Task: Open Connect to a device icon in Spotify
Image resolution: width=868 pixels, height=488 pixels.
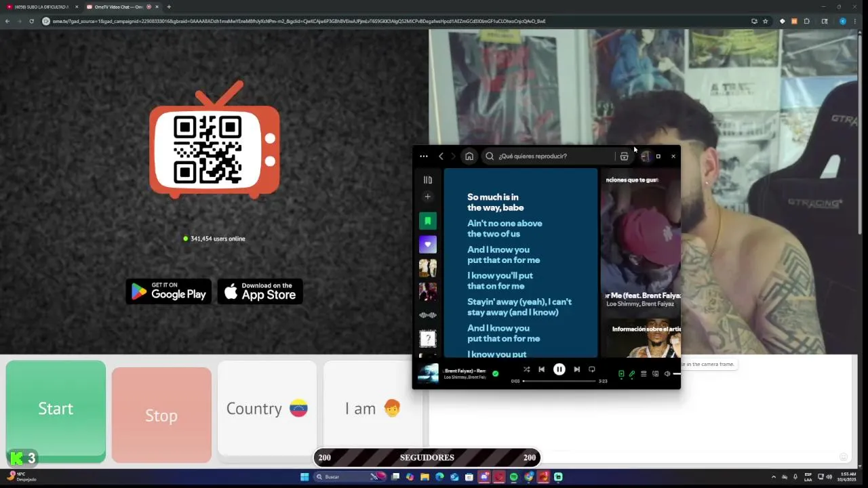Action: pyautogui.click(x=655, y=373)
